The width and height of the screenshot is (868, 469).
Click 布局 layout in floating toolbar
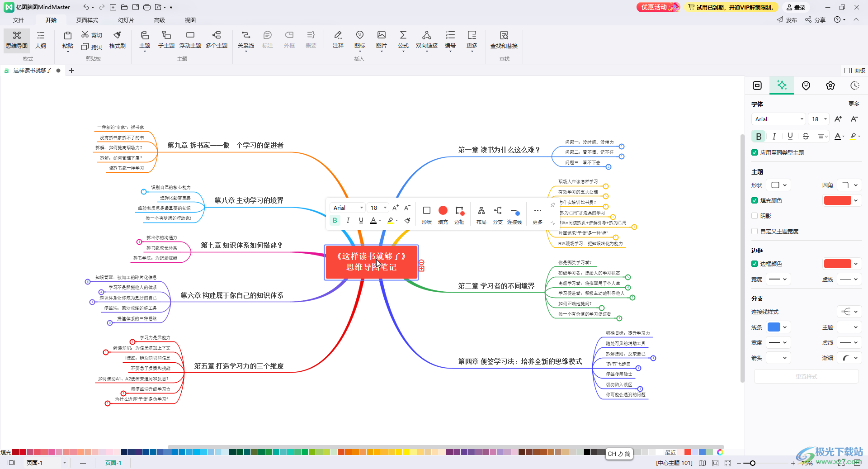pyautogui.click(x=481, y=215)
